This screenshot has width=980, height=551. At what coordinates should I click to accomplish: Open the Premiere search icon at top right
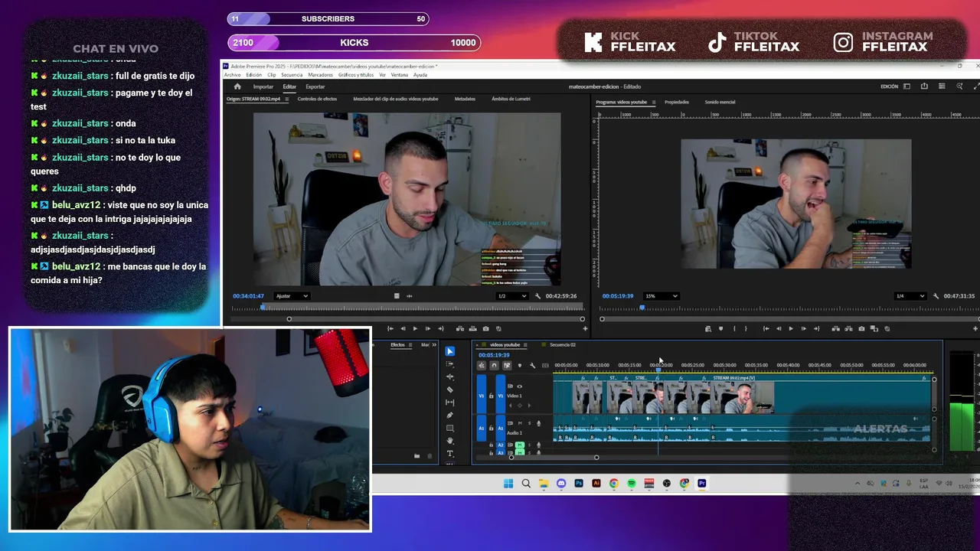click(959, 86)
